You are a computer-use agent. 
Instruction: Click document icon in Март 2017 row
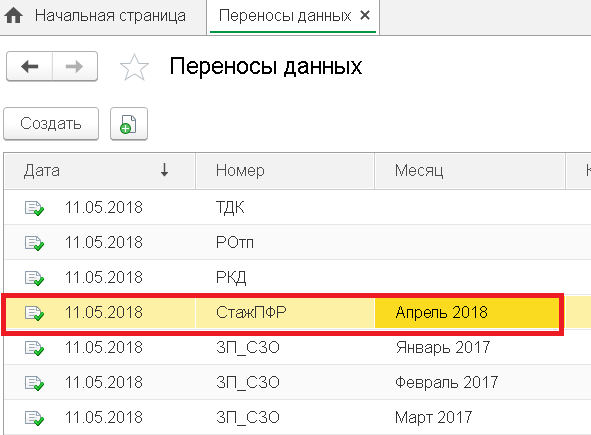tap(34, 418)
